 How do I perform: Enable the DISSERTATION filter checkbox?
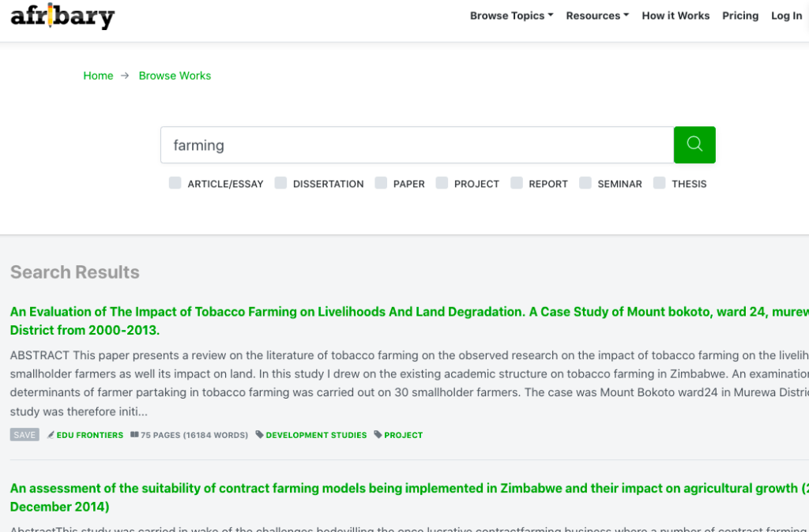pos(280,183)
